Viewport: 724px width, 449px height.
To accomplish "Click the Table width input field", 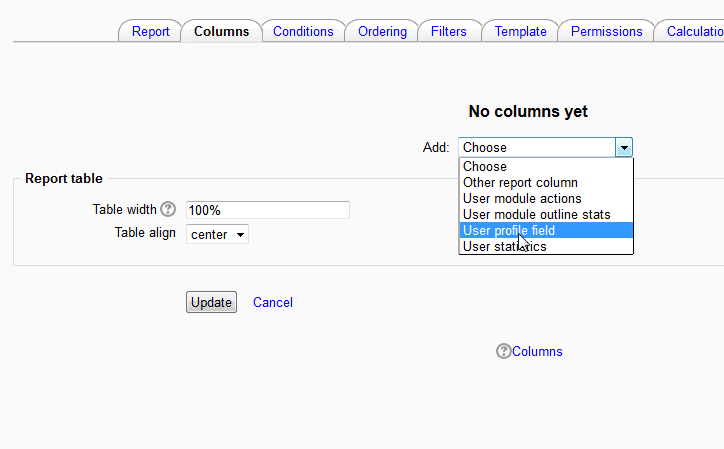I will click(267, 210).
